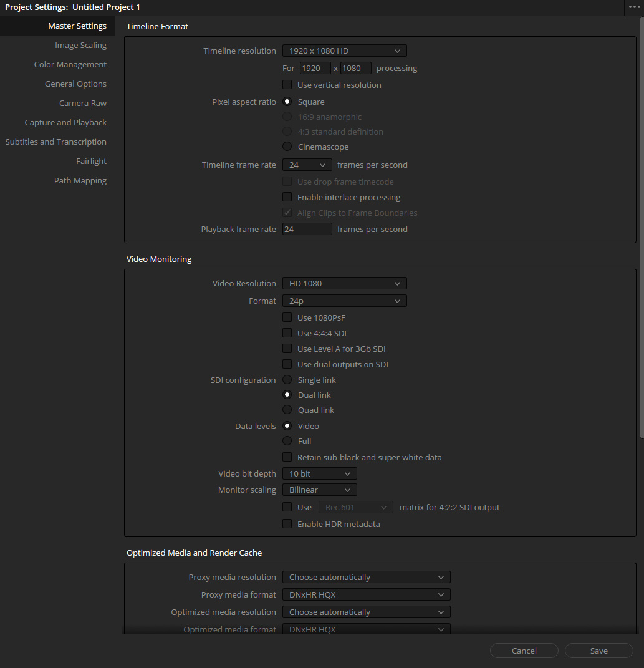
Task: Go to the Fairlight settings section
Action: pyautogui.click(x=91, y=161)
